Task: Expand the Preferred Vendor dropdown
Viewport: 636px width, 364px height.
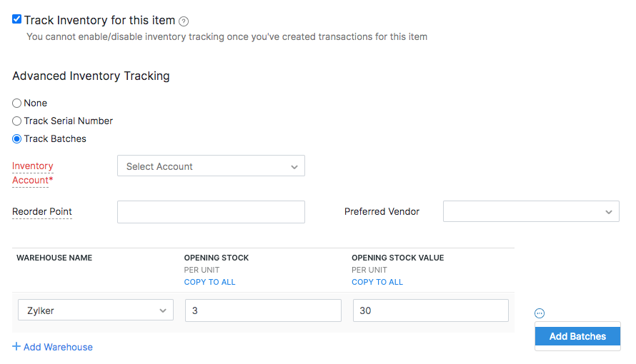Action: (531, 212)
